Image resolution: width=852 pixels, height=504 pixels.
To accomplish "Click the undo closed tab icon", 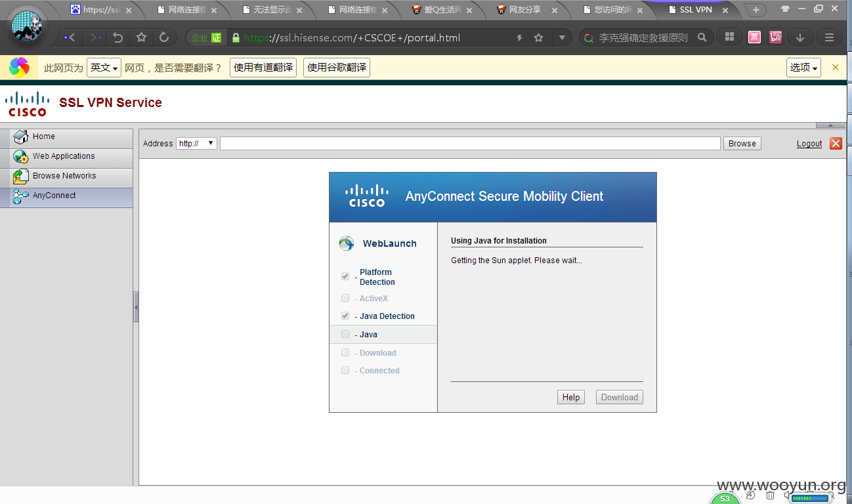I will coord(118,37).
